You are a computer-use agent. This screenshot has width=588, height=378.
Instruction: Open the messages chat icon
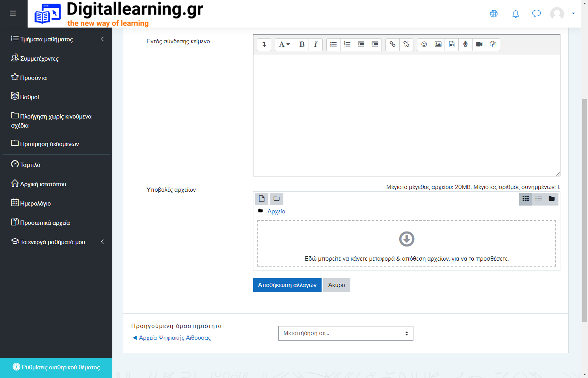pos(536,14)
